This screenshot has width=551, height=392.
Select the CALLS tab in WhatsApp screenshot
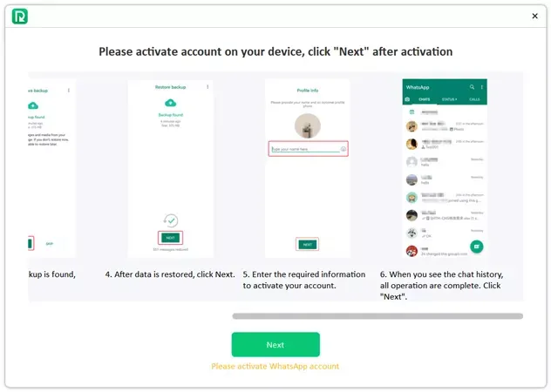[474, 99]
